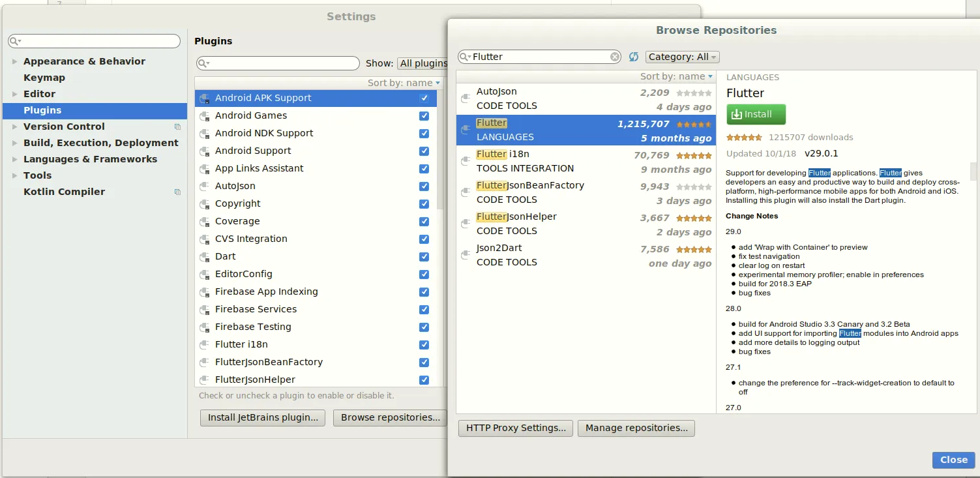Expand the Tools settings node
Image resolution: width=980 pixels, height=478 pixels.
(14, 175)
